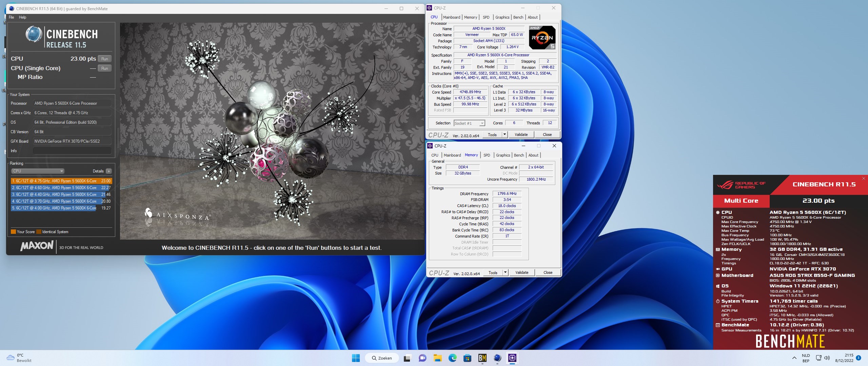Switch to SPD tab in lower CPU-Z window

click(487, 155)
